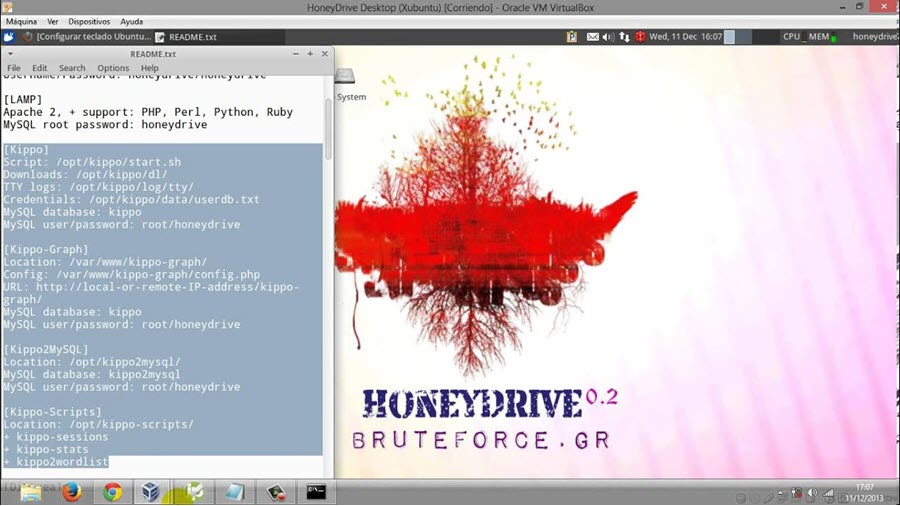The image size is (900, 506).
Task: Click the "[Kippo-Graph]" heading line
Action: pos(46,250)
